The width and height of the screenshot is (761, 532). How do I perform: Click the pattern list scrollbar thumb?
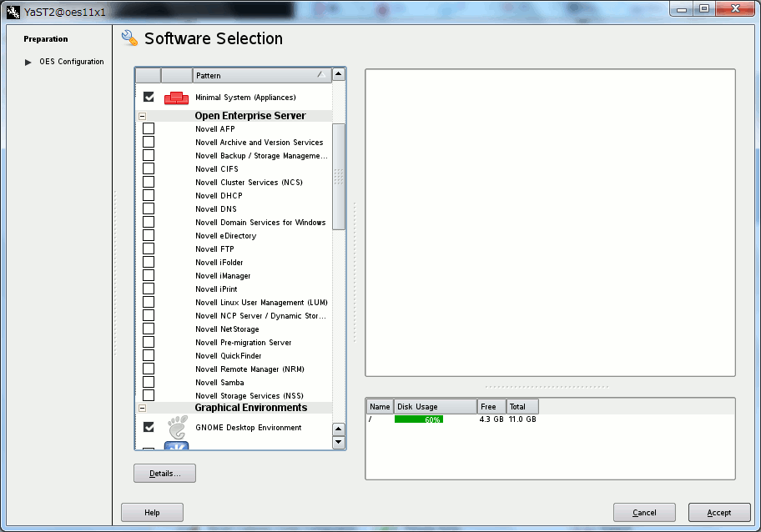click(x=339, y=177)
